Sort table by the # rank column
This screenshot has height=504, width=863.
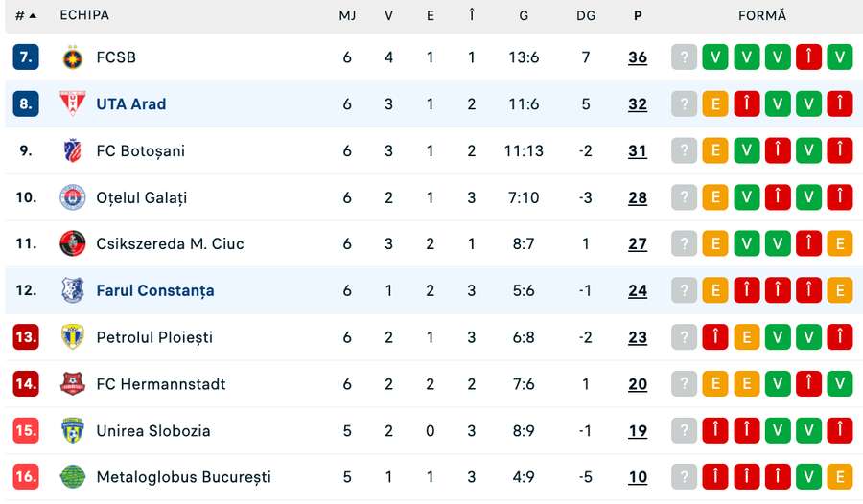[26, 16]
